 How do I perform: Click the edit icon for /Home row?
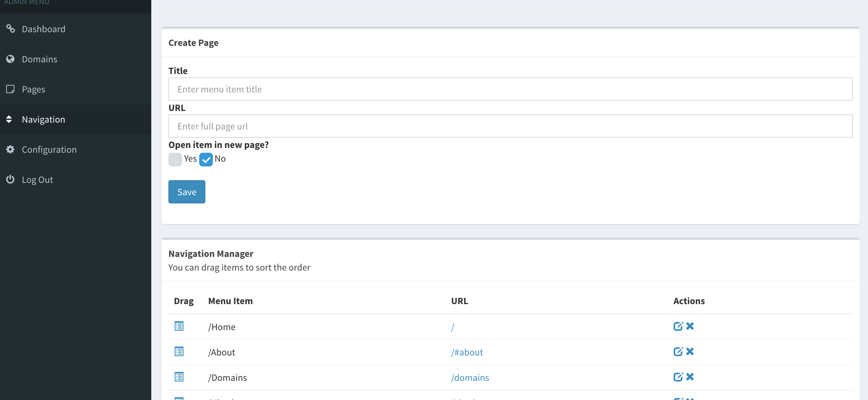(678, 326)
